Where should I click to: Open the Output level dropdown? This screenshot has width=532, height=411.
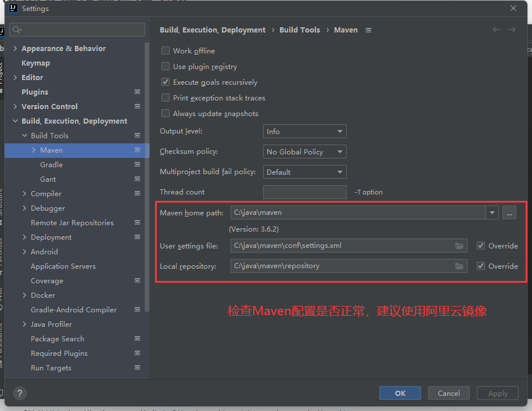tap(305, 132)
